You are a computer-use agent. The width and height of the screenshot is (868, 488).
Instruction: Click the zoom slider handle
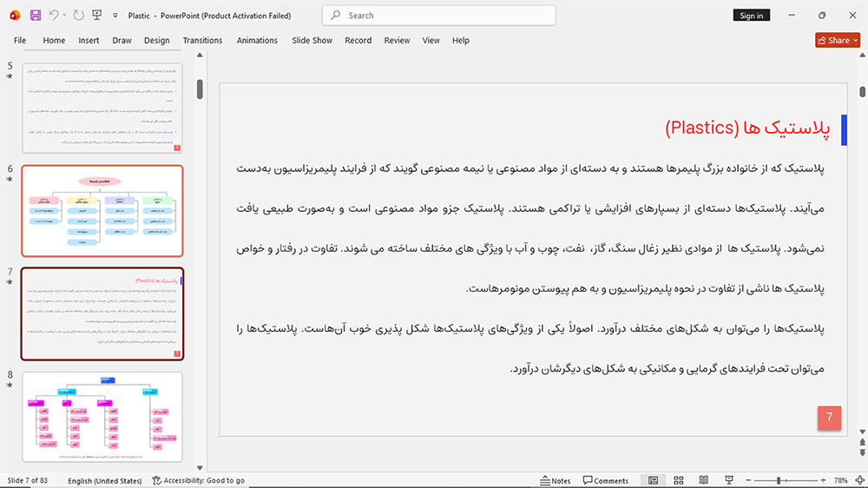click(x=779, y=480)
